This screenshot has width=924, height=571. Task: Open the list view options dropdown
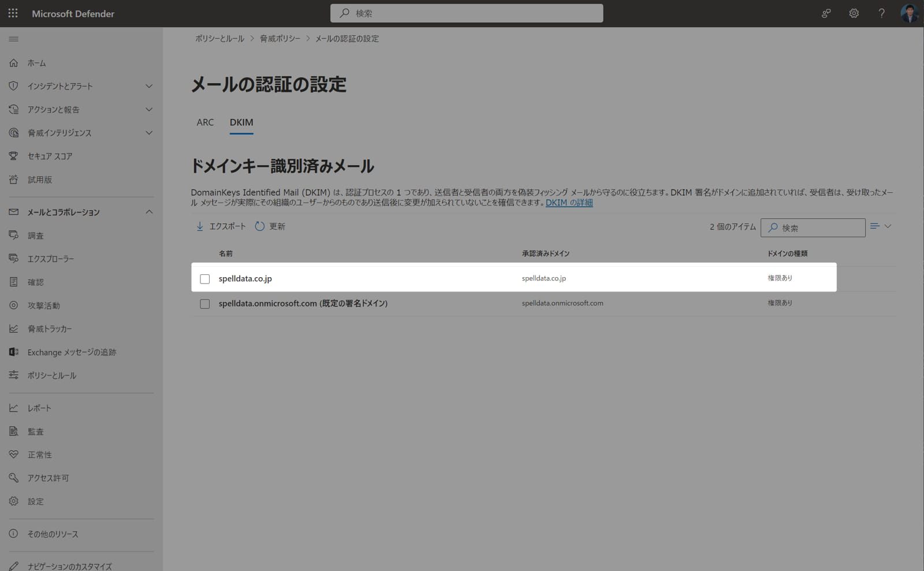[881, 226]
